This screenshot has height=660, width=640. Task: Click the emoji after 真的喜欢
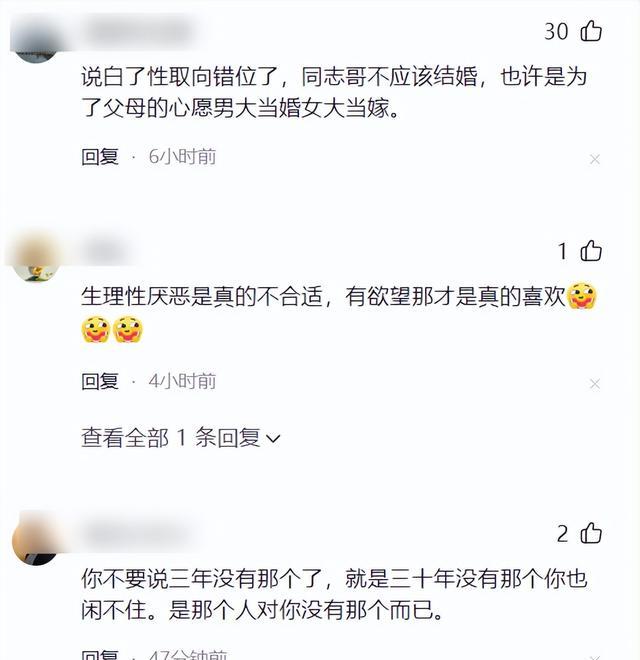click(582, 297)
